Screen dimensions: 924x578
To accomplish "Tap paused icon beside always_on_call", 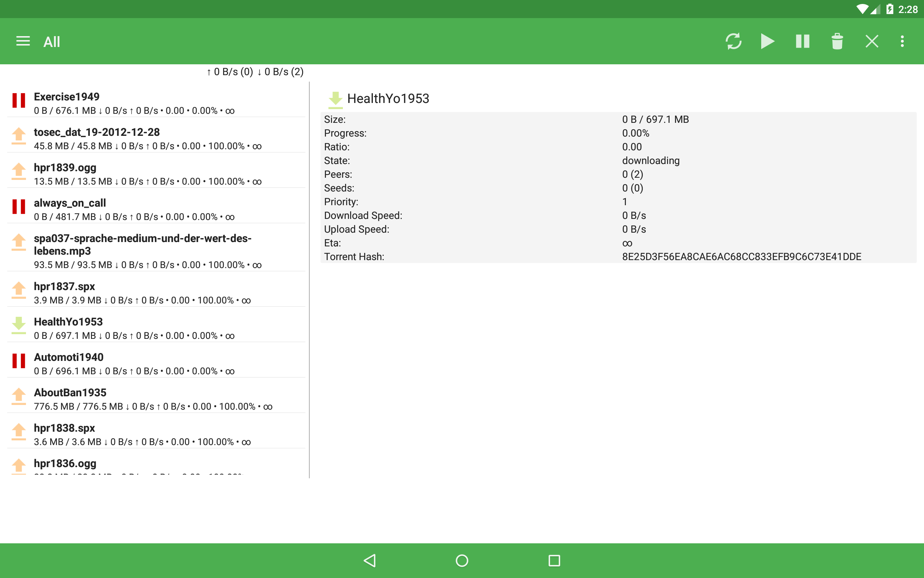I will [x=19, y=206].
